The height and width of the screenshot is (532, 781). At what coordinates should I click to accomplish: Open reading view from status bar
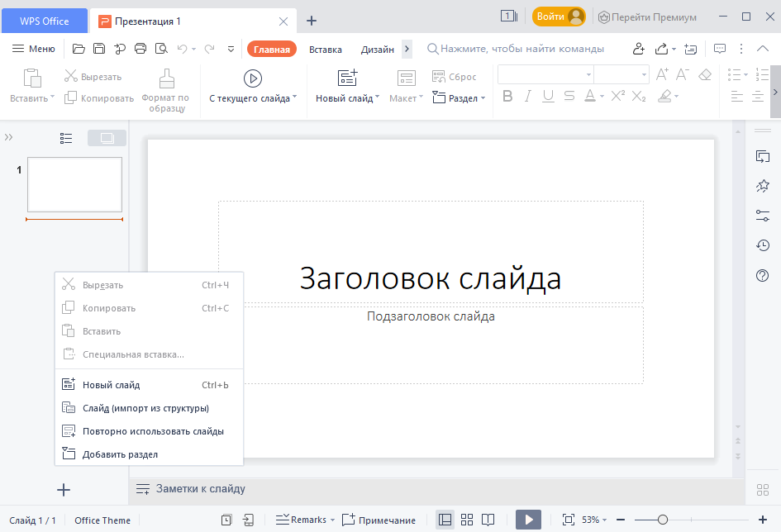488,520
